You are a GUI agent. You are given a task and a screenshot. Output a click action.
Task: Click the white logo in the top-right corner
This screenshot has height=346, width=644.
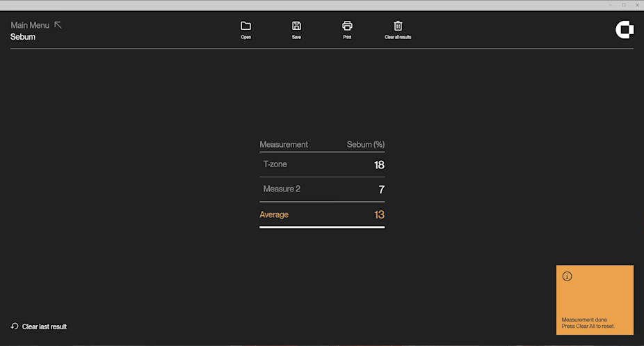(x=624, y=30)
